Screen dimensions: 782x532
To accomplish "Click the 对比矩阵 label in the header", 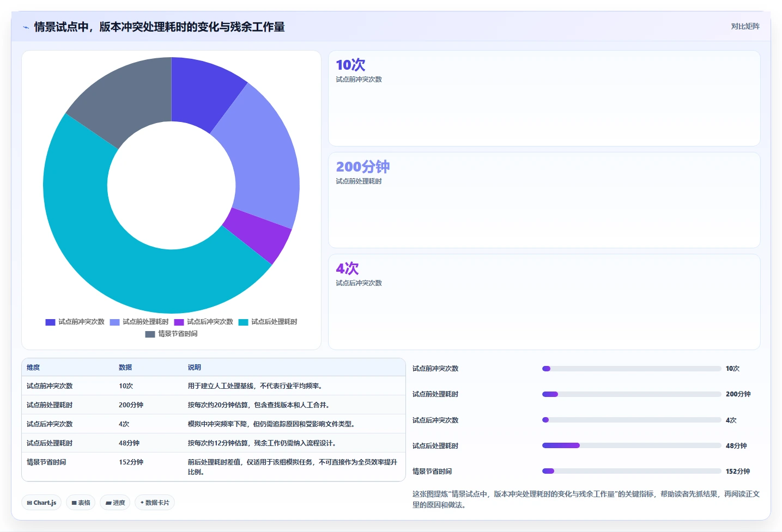I will 745,26.
